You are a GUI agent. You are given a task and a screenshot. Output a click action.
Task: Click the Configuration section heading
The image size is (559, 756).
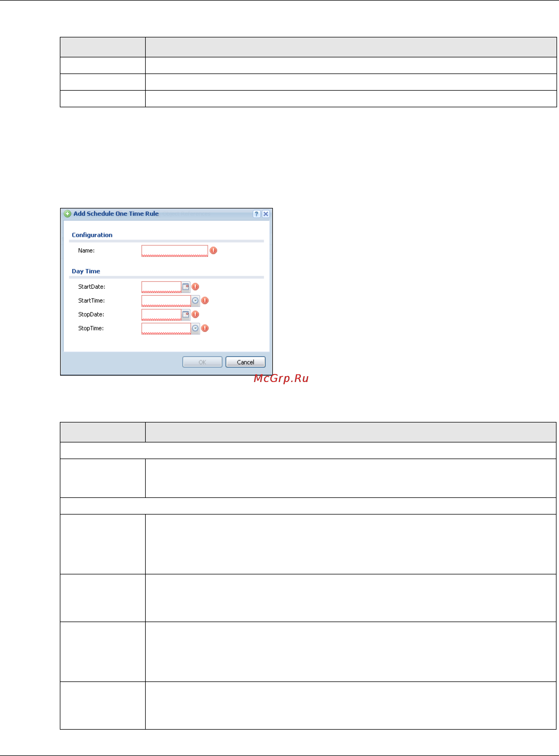click(92, 235)
